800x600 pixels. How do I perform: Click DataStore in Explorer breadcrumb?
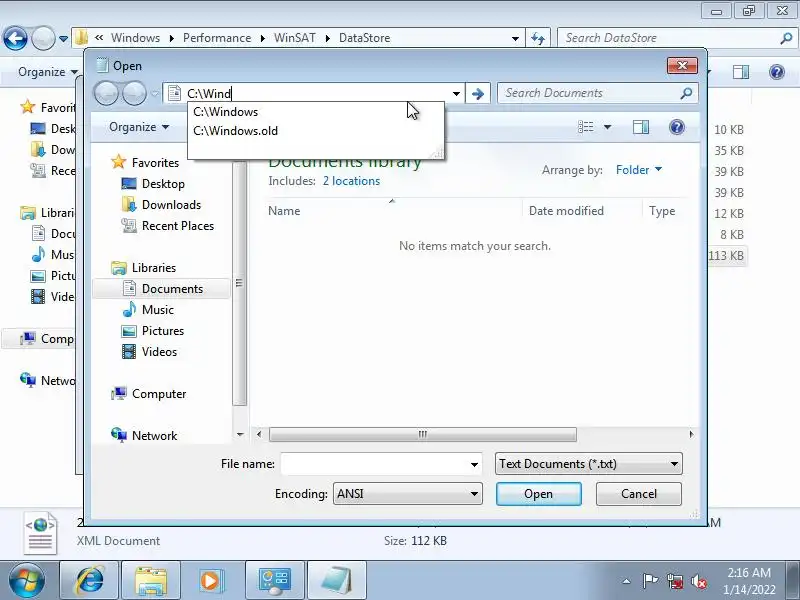click(364, 38)
